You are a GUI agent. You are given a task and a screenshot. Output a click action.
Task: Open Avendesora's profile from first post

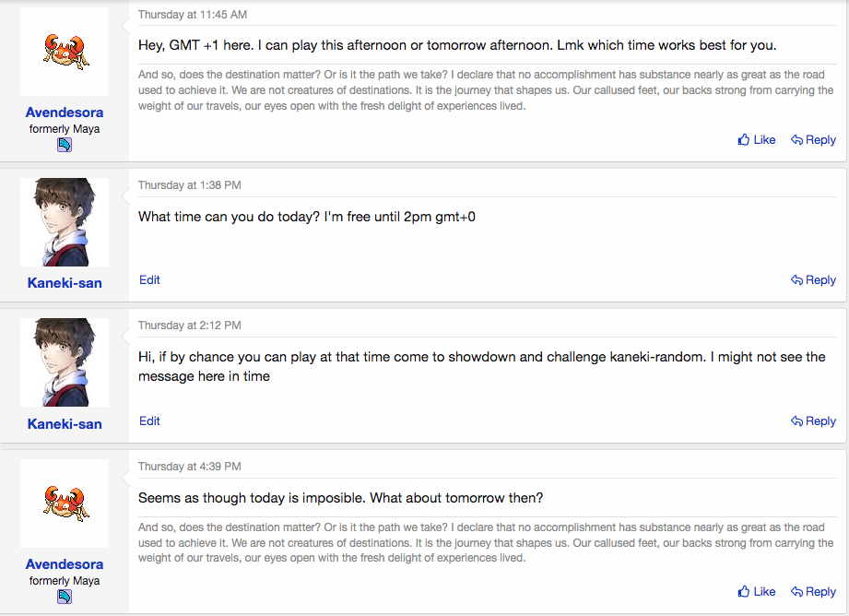tap(65, 113)
